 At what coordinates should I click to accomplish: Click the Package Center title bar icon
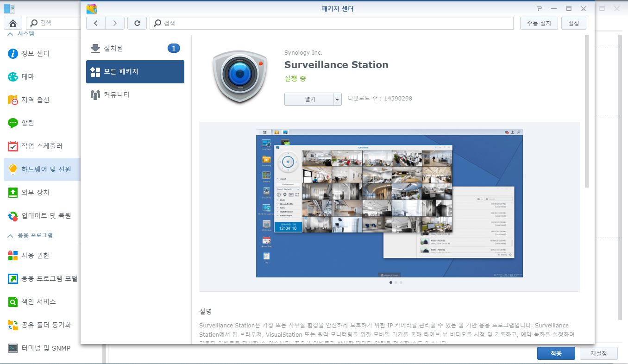point(92,9)
